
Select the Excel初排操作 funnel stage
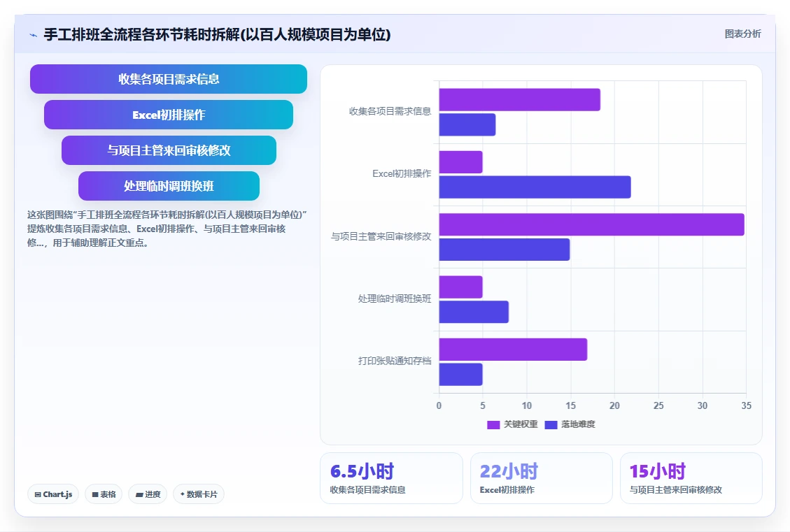[168, 115]
